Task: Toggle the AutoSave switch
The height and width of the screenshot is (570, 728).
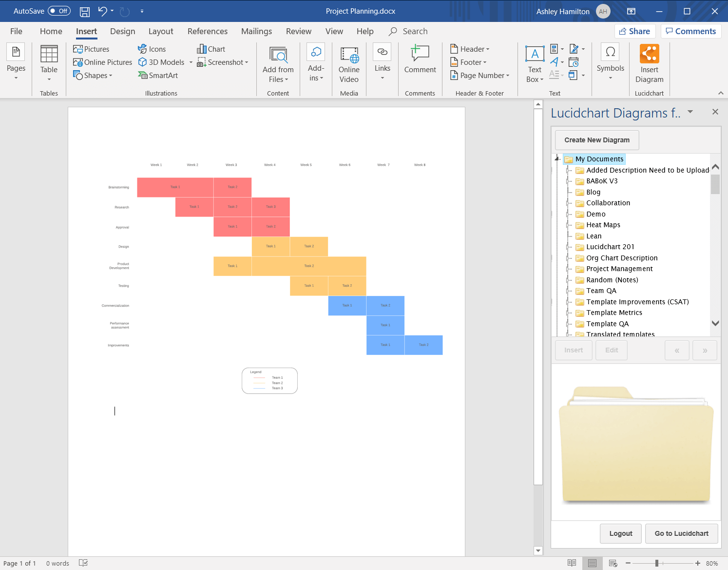Action: point(59,11)
